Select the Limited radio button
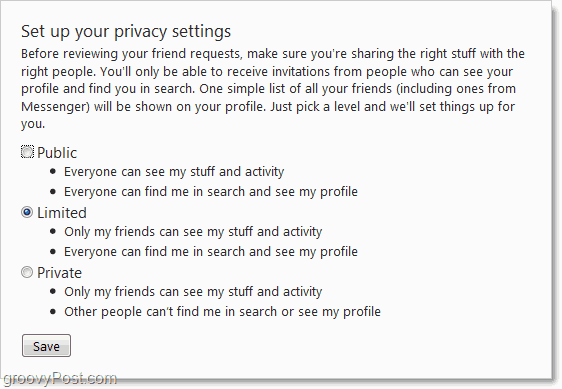 point(27,212)
